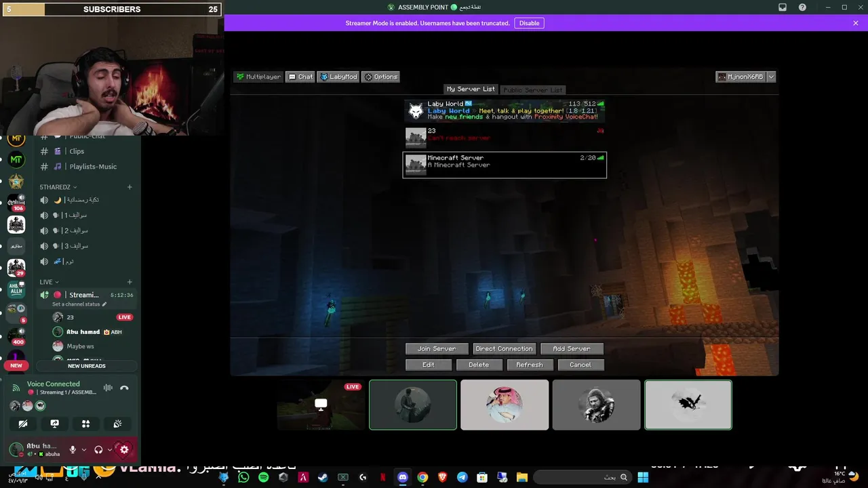This screenshot has width=868, height=488.
Task: Expand the microphone input options arrow
Action: click(84, 449)
